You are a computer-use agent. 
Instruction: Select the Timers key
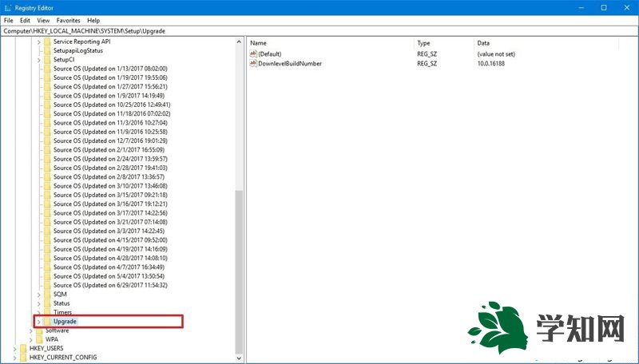pos(62,312)
